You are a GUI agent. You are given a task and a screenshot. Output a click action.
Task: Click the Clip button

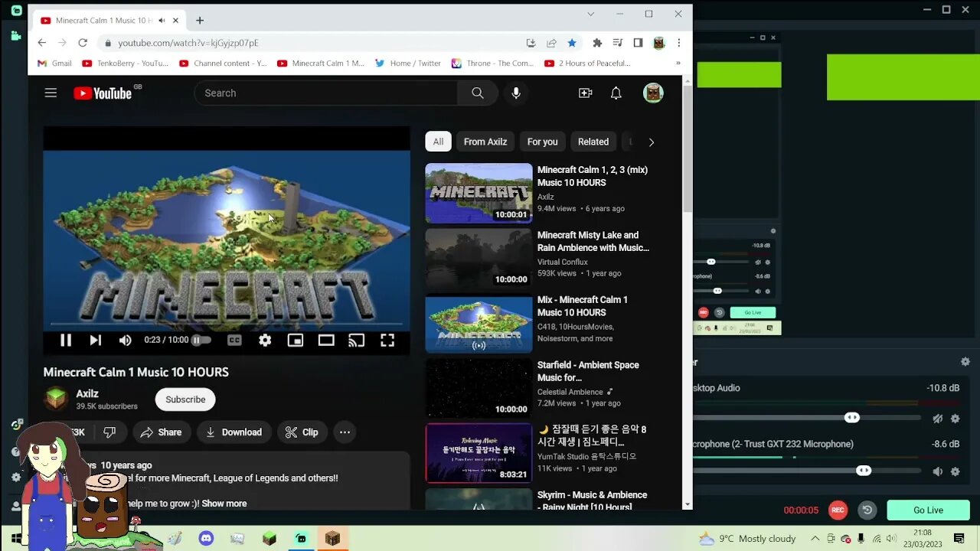click(301, 432)
